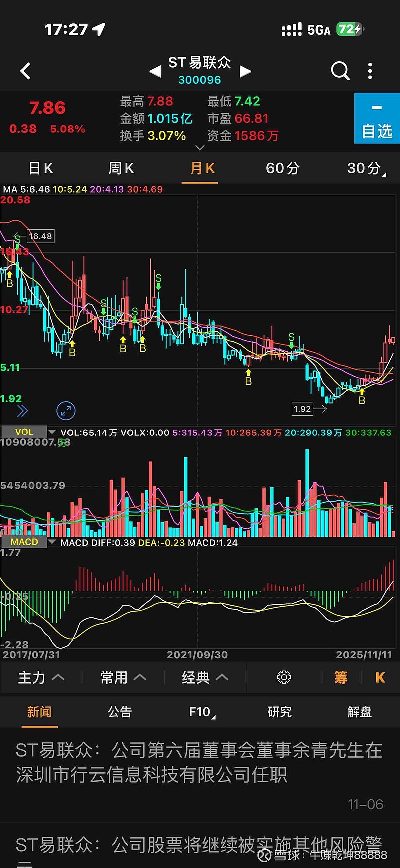Tap the 11-06 news date
The width and height of the screenshot is (400, 868).
[365, 804]
